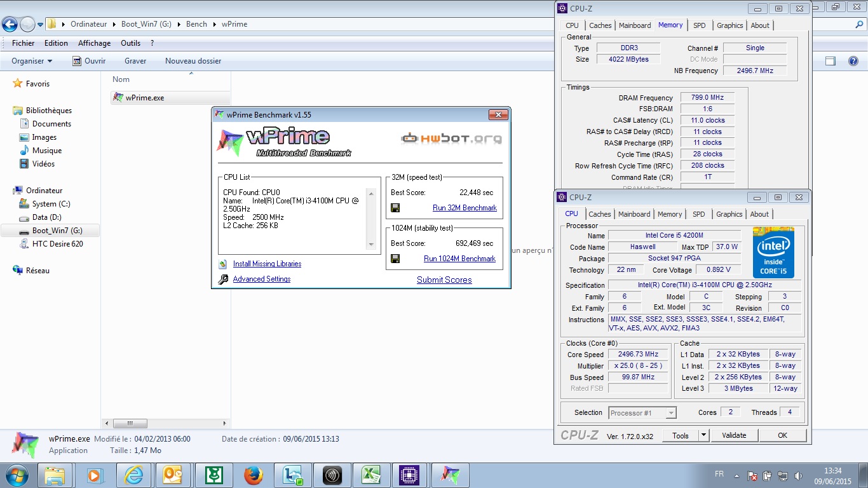Open Windows Explorer from the taskbar
The image size is (868, 488).
click(55, 475)
